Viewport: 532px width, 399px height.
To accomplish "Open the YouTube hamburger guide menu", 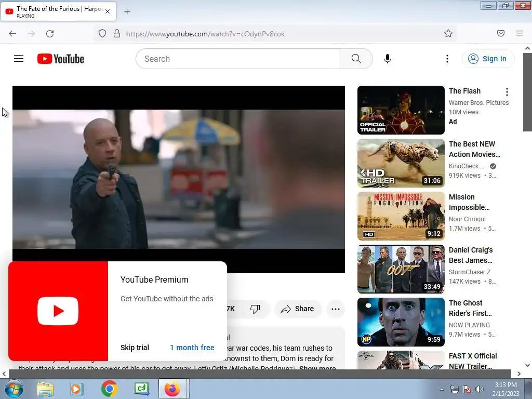I will coord(19,59).
